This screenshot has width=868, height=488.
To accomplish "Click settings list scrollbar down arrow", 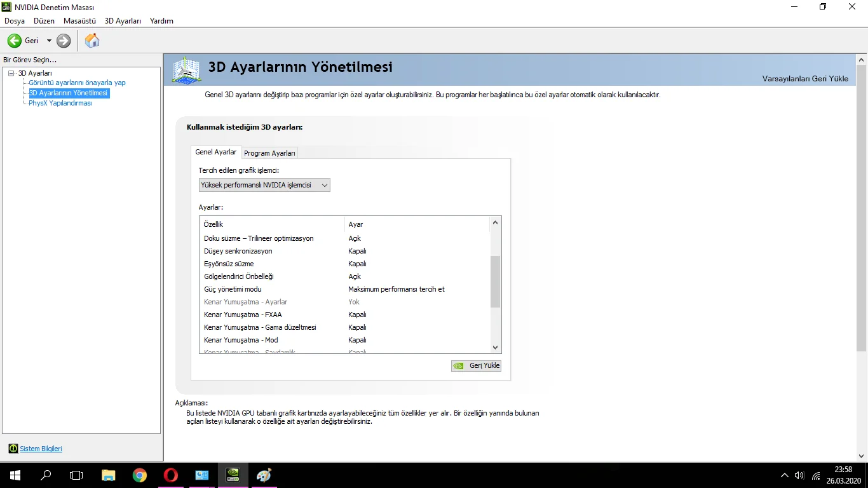I will point(496,348).
